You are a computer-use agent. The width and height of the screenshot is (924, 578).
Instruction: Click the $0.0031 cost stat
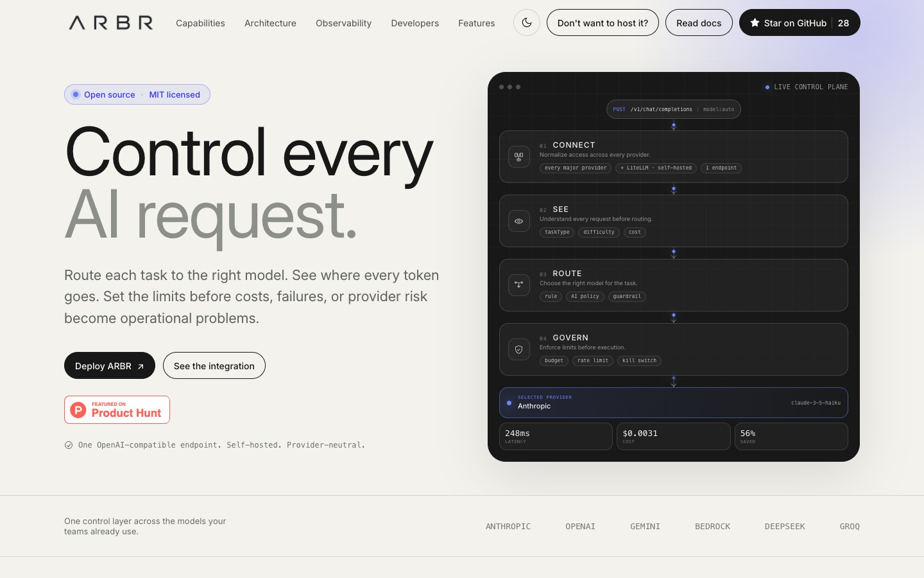click(674, 437)
